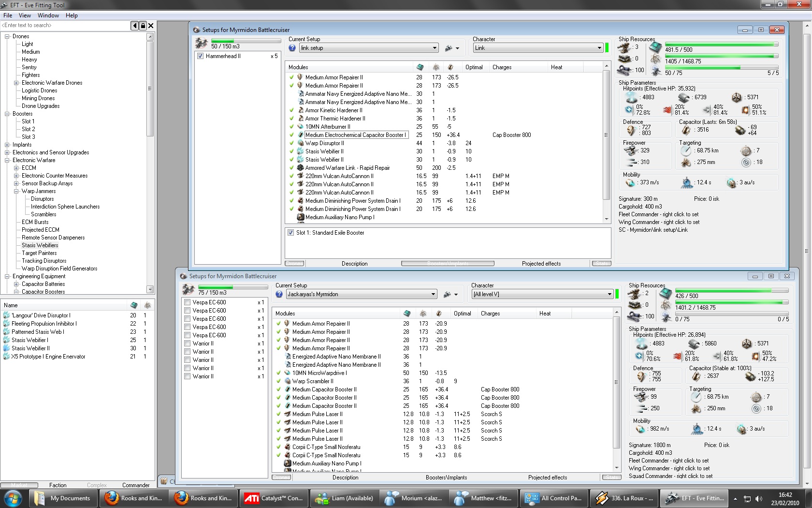Click the armor hitpoints icon in upper Ship Parameters
Viewport: 812px width, 508px height.
click(x=683, y=97)
